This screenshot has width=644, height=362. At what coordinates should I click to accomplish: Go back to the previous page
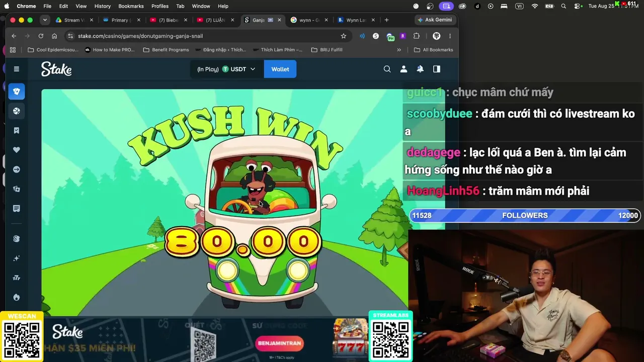tap(14, 36)
